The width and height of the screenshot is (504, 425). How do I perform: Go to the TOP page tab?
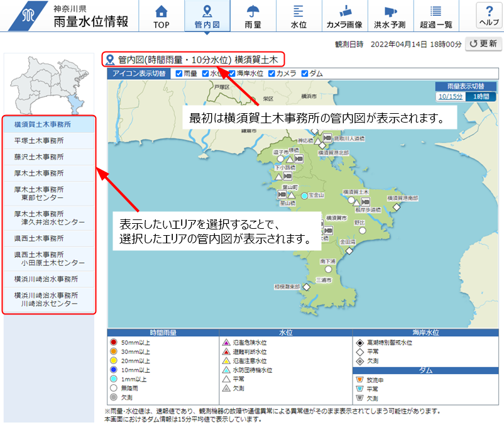(162, 16)
